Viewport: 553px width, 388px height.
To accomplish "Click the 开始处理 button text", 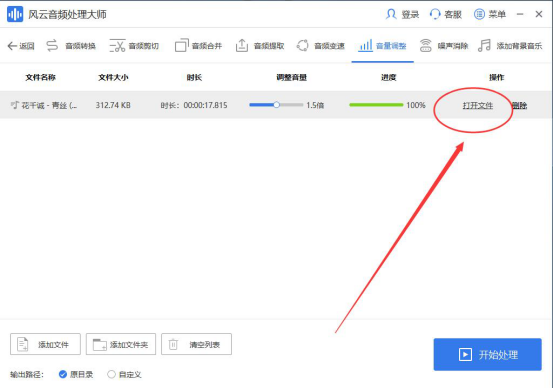I will tap(498, 355).
